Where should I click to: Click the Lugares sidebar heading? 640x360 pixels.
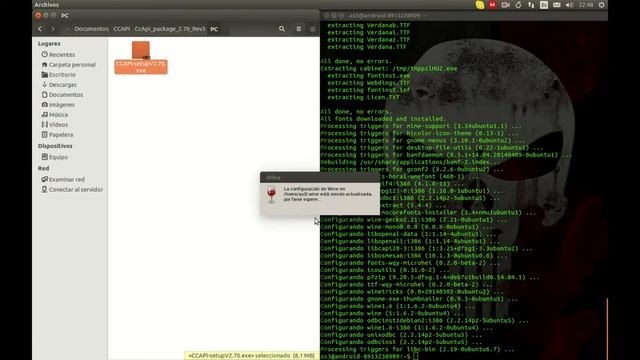49,44
